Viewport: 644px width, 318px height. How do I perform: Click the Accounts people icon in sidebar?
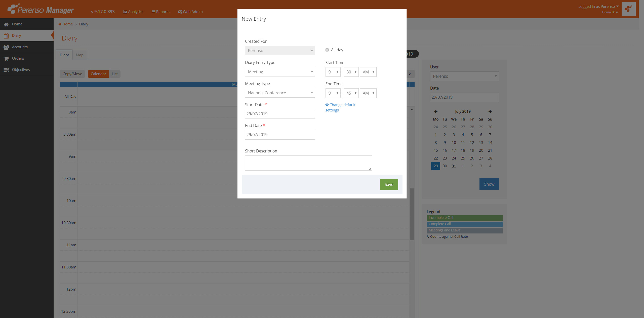click(6, 47)
